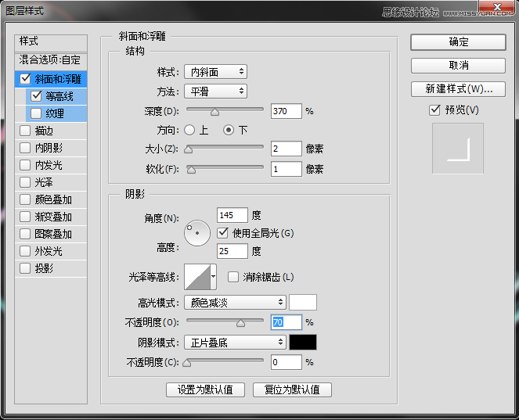Click highlight opacity field showing 70
Screen dimensions: 519x420
287,322
